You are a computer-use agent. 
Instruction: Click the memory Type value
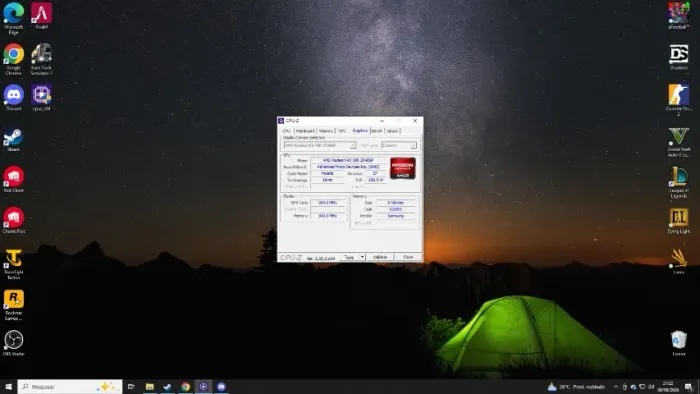coord(396,209)
